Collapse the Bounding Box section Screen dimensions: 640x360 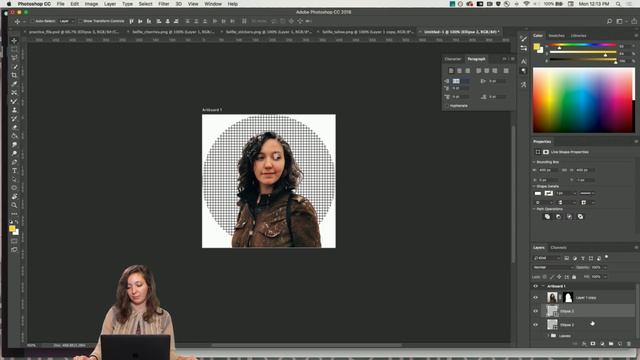(x=534, y=162)
